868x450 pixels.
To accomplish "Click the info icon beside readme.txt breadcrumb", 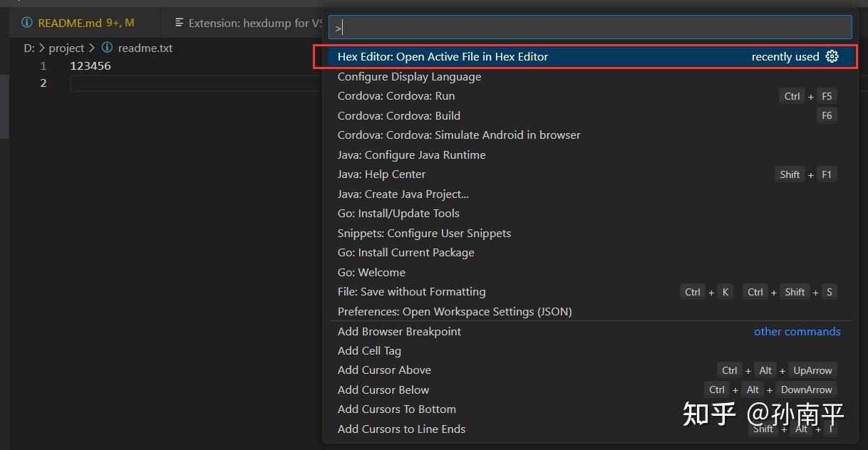I will [x=107, y=48].
